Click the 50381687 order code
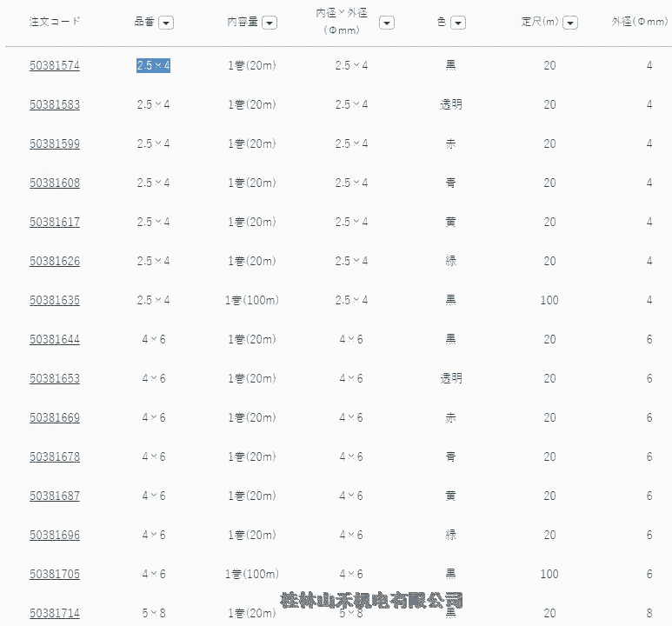 (55, 496)
